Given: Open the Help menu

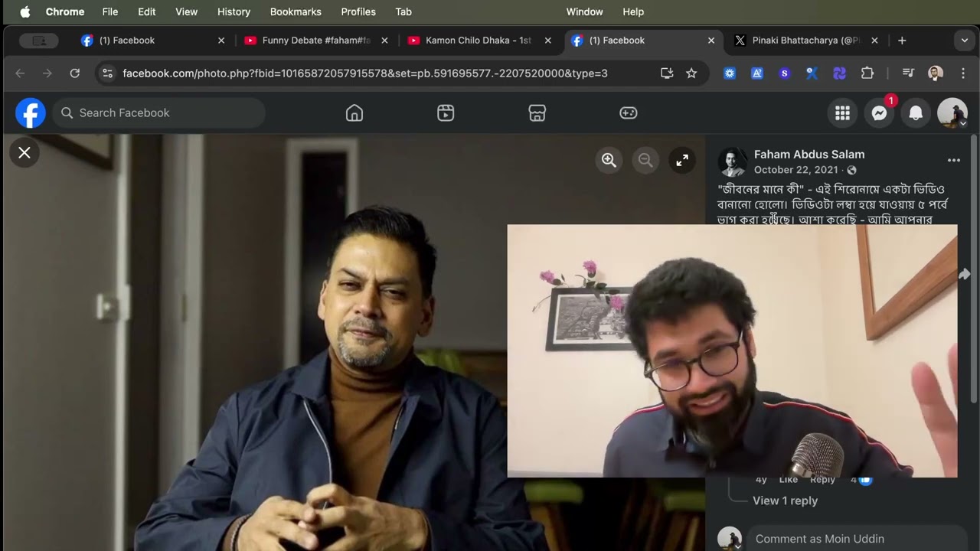Looking at the screenshot, I should coord(633,11).
